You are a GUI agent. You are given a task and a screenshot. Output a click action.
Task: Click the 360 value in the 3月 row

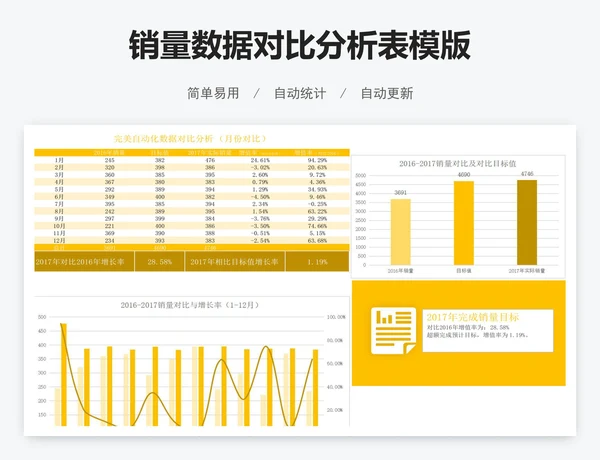109,175
